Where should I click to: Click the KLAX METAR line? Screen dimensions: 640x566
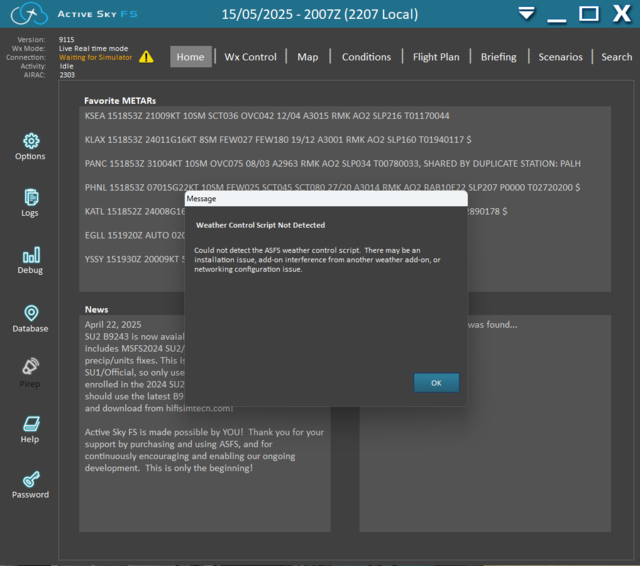278,140
